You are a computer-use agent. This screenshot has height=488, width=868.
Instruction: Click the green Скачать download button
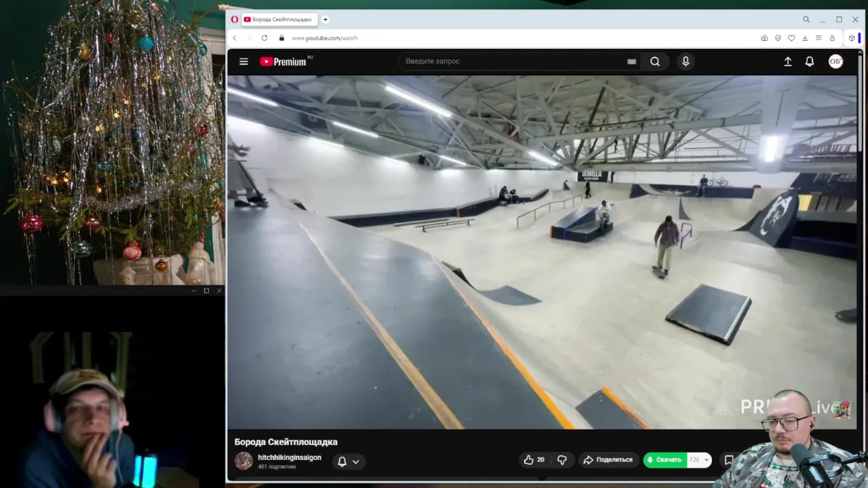coord(665,460)
